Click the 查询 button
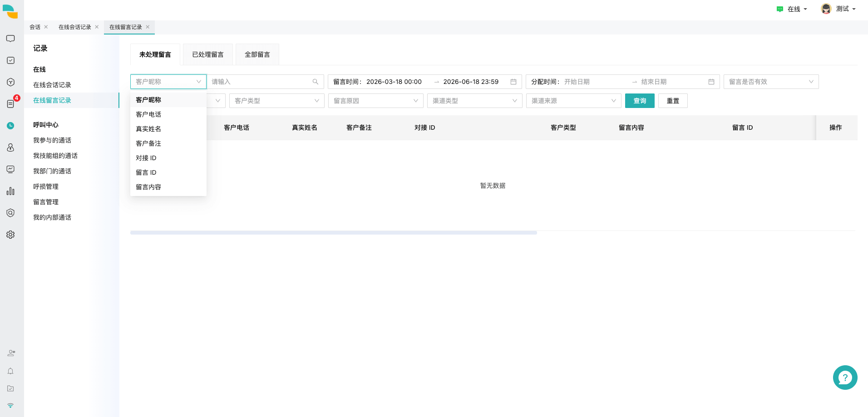868x417 pixels. (x=640, y=101)
